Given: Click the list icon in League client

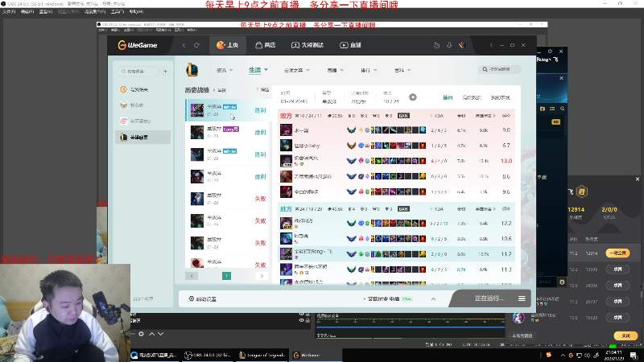Looking at the screenshot, I should click(552, 109).
